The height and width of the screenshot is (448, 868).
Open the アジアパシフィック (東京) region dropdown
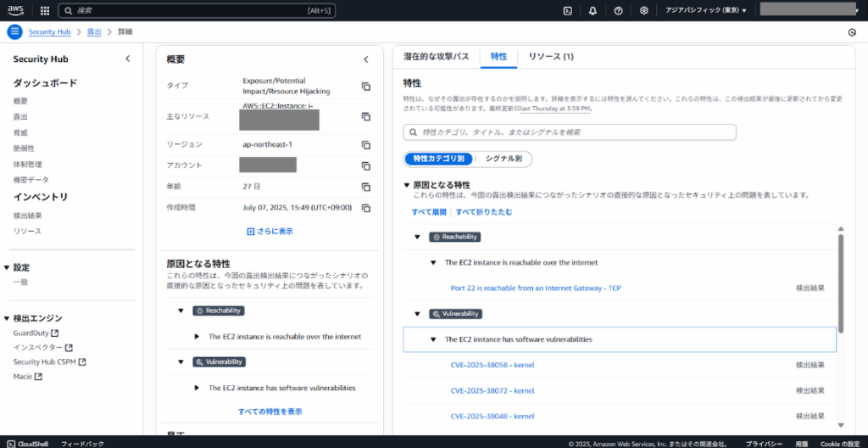pyautogui.click(x=707, y=10)
